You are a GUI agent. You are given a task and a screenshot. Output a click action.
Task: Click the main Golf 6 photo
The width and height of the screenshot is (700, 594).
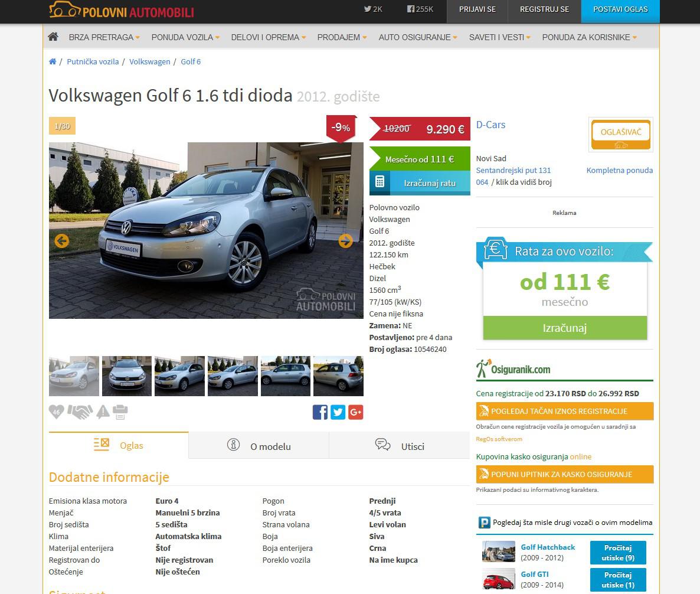coord(206,230)
